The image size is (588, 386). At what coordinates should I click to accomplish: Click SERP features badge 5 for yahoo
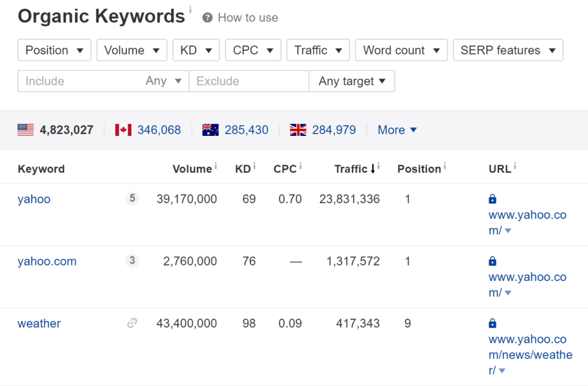(x=132, y=198)
